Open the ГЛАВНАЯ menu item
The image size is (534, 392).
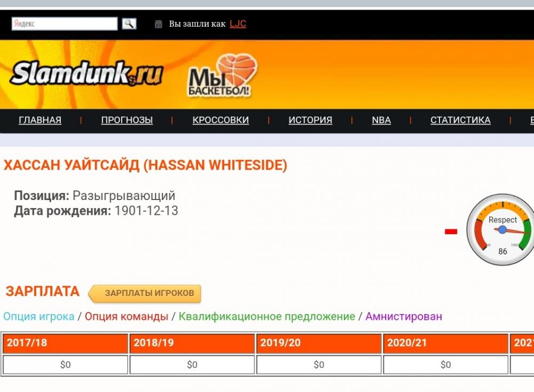click(x=40, y=120)
